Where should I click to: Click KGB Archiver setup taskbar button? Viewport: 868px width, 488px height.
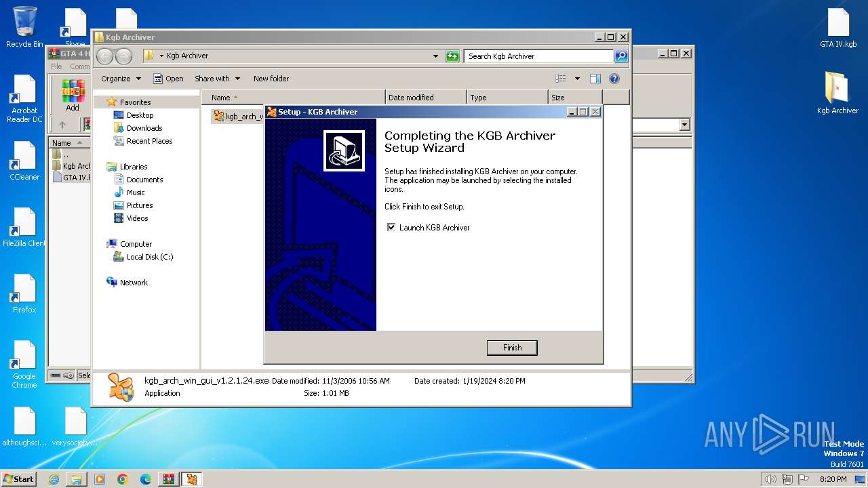(192, 479)
